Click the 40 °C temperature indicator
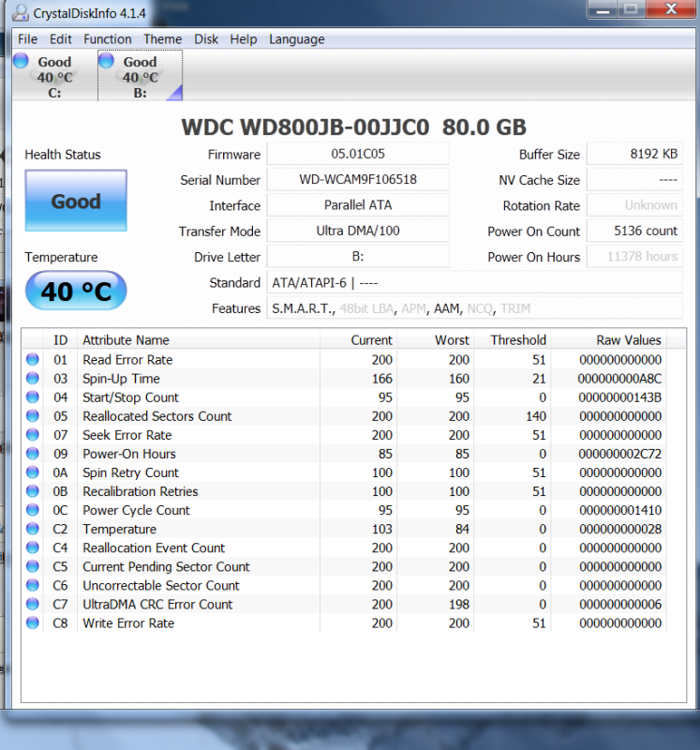Screen dimensions: 700x750 (x=76, y=292)
